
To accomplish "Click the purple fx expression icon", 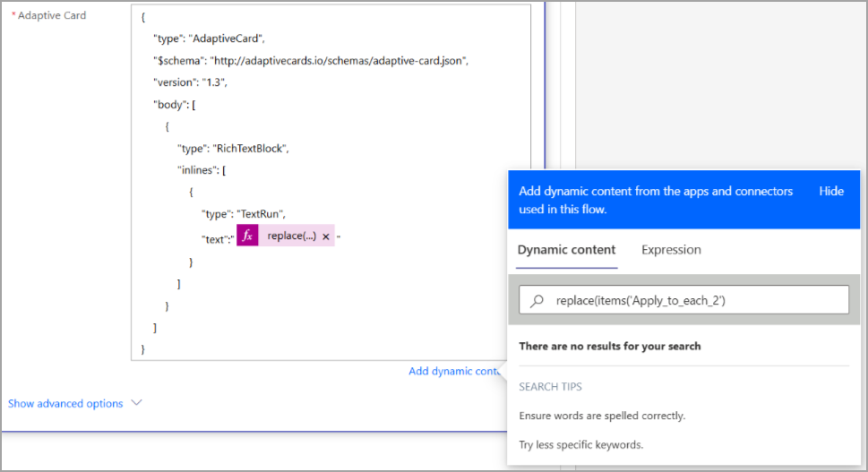I will (247, 236).
